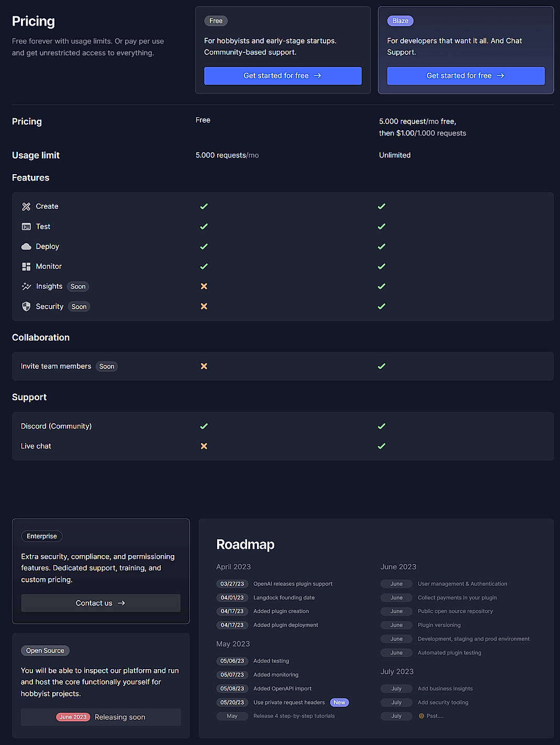
Task: Click the June 2023 releasing soon badge
Action: 73,717
